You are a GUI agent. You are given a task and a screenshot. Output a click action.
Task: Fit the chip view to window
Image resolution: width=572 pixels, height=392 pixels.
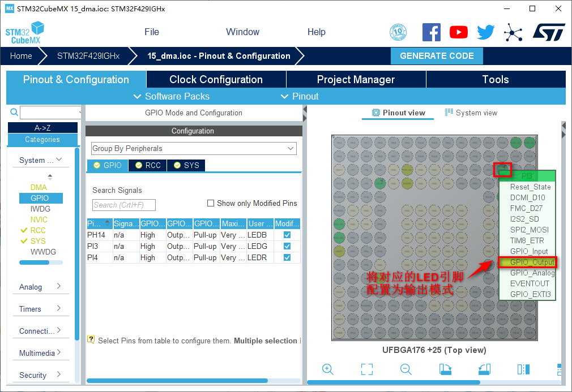367,369
